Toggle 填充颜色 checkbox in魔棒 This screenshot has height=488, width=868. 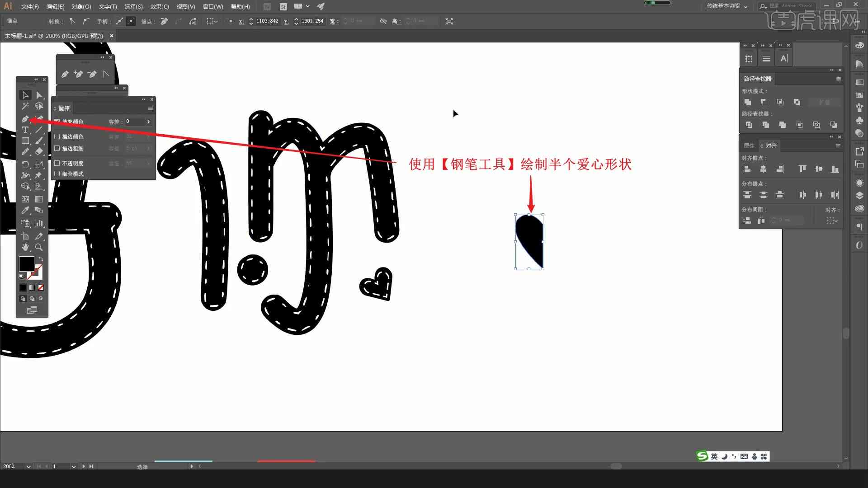pos(57,121)
